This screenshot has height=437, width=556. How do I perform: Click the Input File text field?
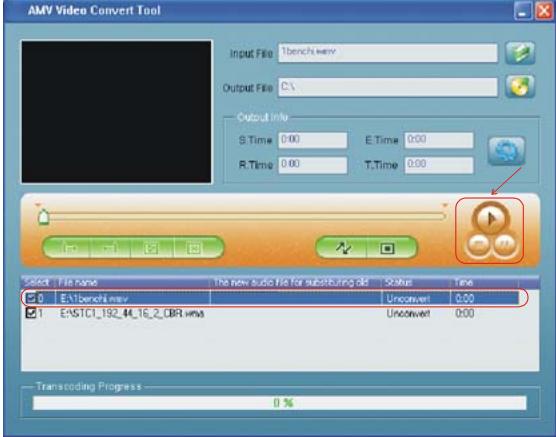point(388,53)
